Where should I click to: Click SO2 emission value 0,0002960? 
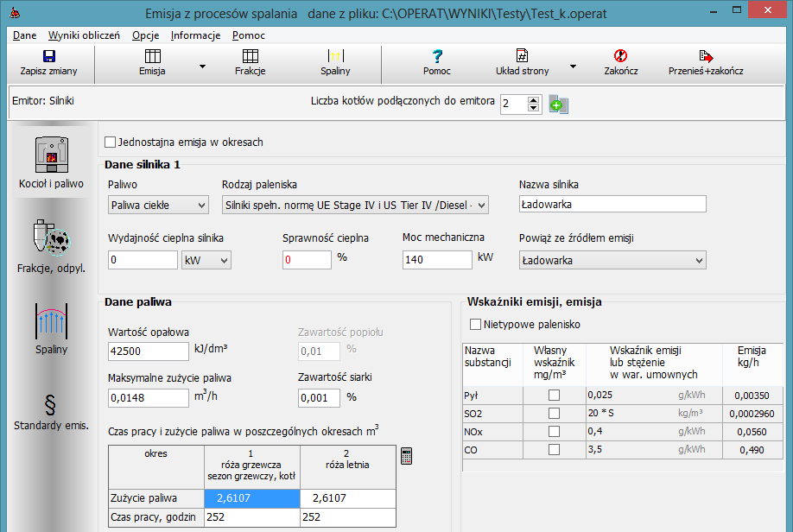pos(752,414)
